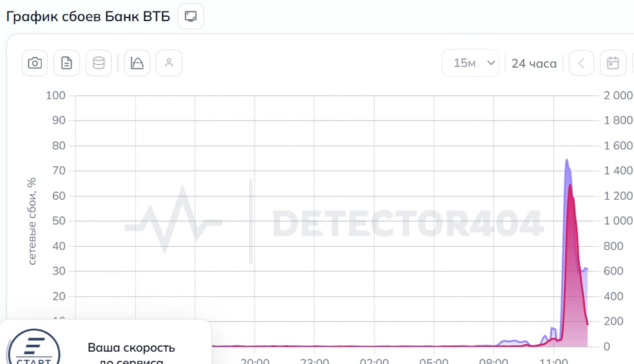Screen dimensions: 634x364
Task: Toggle the user reports icon
Action: (x=169, y=63)
